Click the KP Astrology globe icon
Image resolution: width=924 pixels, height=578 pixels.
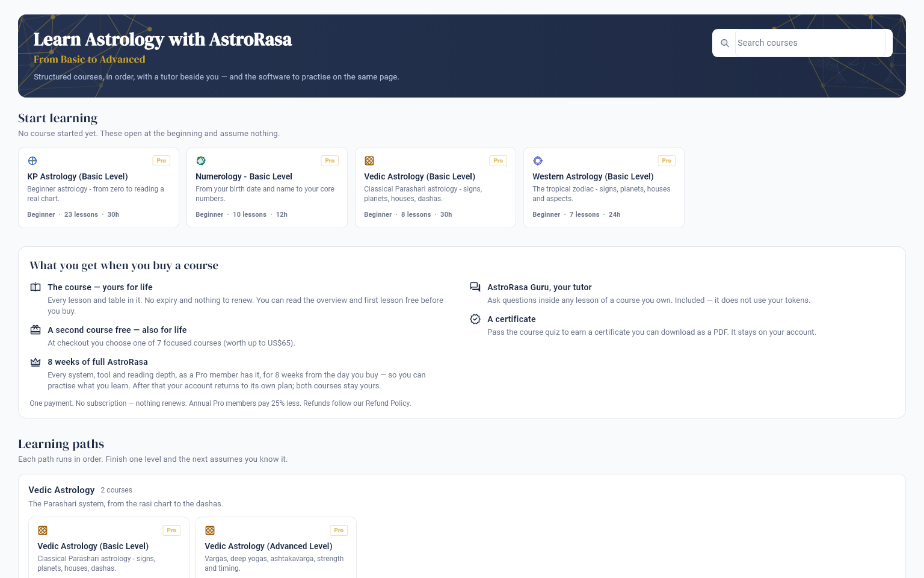[x=32, y=161]
